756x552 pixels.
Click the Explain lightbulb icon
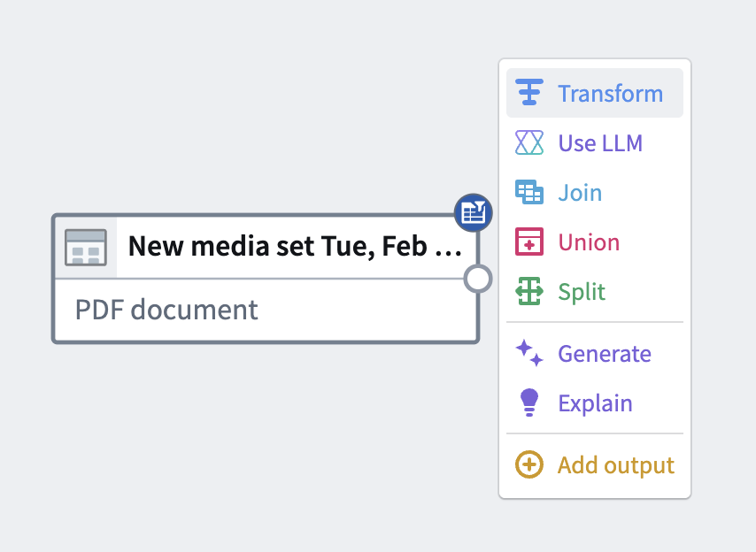529,402
